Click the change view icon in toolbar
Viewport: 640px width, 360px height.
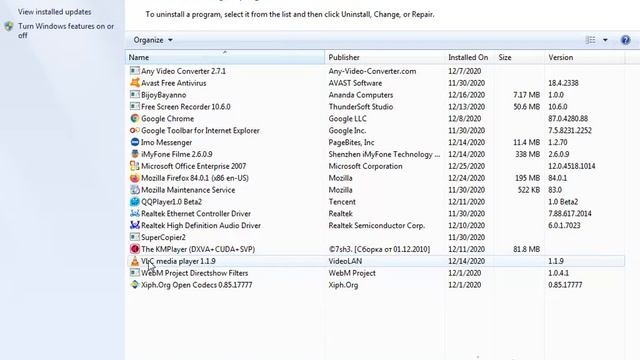tap(590, 40)
